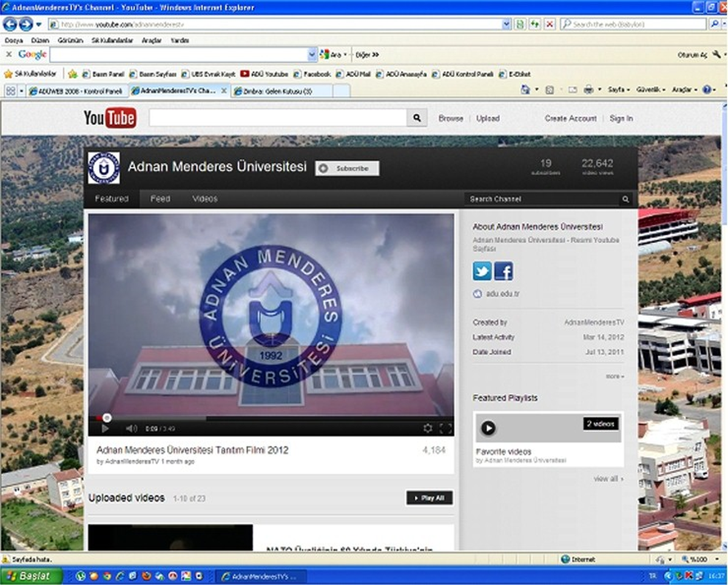Screen dimensions: 728x585
Task: Click the Play All button
Action: (x=430, y=498)
